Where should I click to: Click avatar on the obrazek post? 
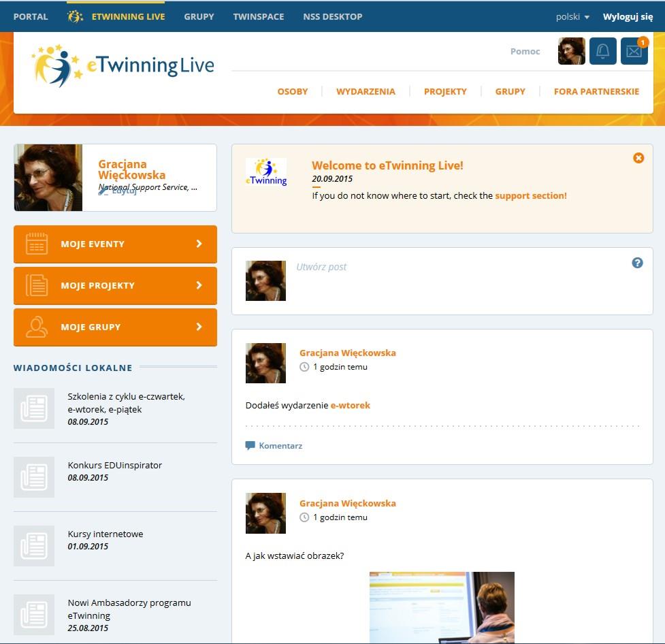pos(265,513)
